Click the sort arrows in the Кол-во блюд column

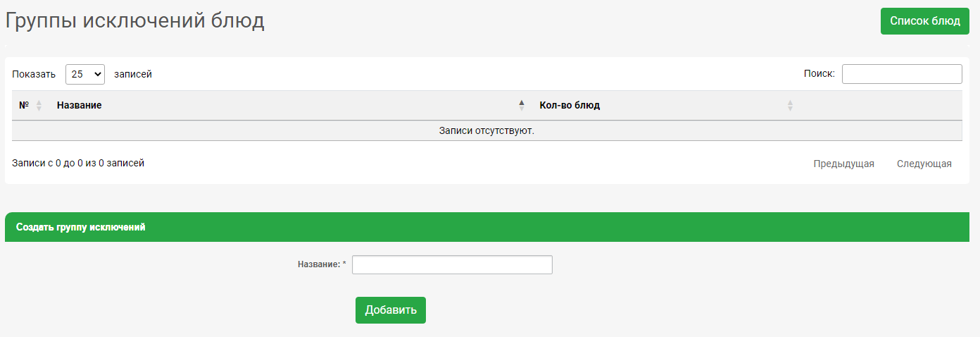[x=790, y=105]
